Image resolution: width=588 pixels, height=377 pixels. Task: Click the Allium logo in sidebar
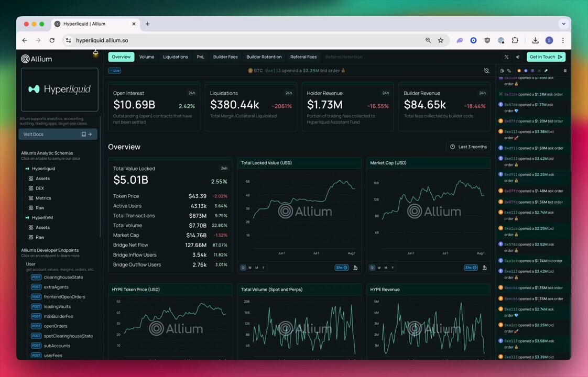(x=36, y=59)
